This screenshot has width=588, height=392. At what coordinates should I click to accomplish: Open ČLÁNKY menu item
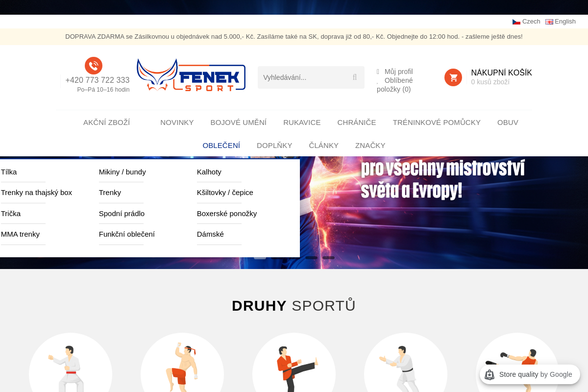click(x=323, y=146)
